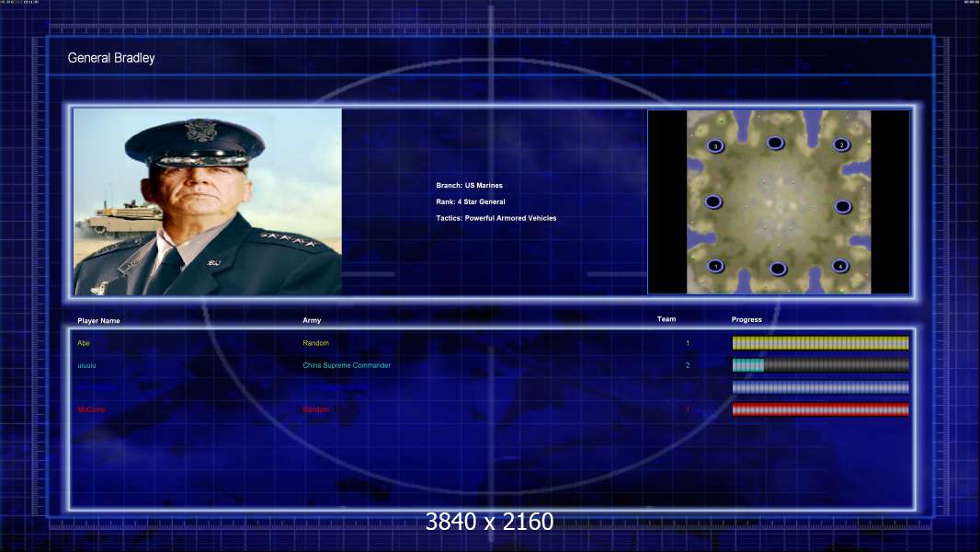Click start position 4 on the map
Viewport: 980px width, 552px height.
click(840, 266)
